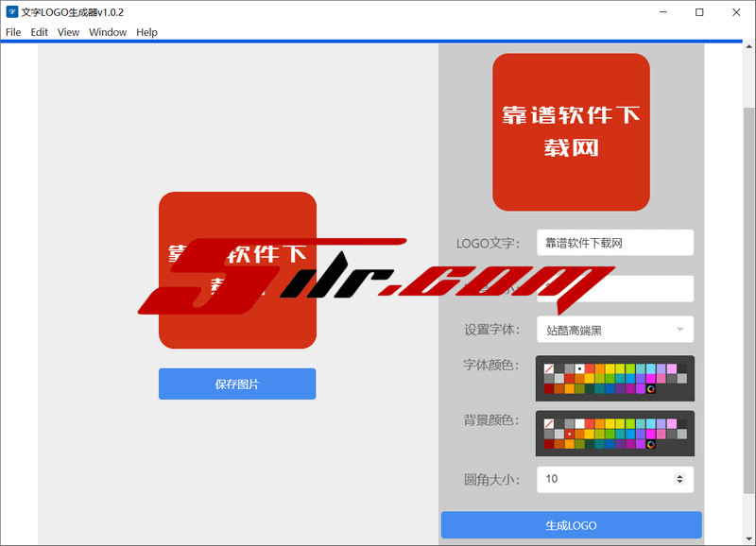Choose the white swatch in 背景颜色

(x=579, y=423)
